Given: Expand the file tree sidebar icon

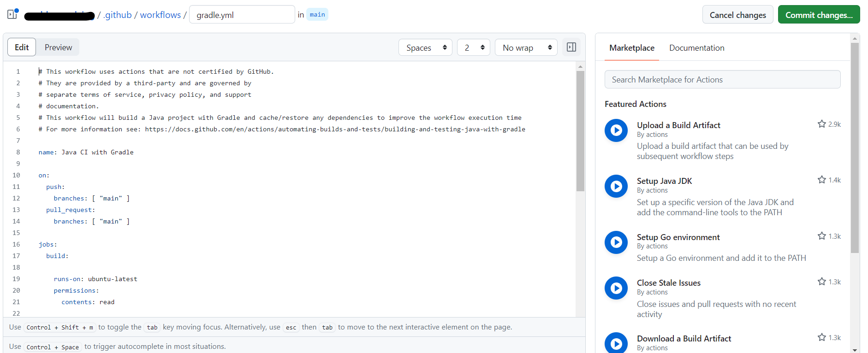Looking at the screenshot, I should point(12,14).
